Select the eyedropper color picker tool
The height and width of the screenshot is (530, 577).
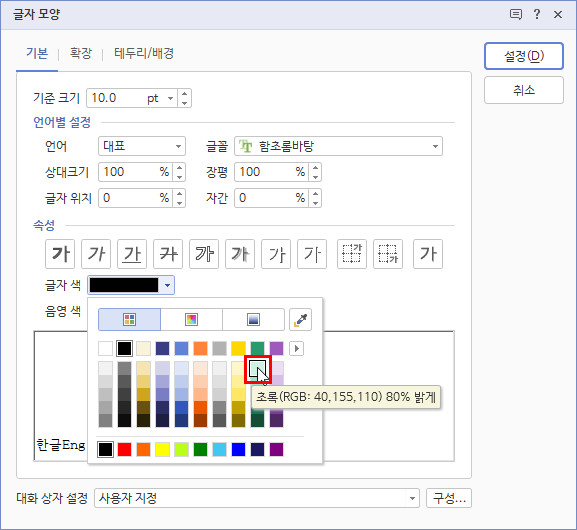pyautogui.click(x=300, y=319)
